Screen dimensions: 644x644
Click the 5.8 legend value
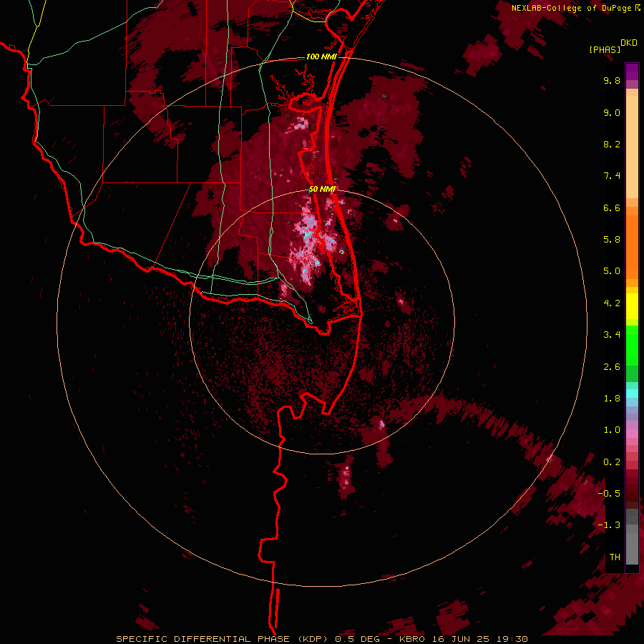tap(612, 240)
